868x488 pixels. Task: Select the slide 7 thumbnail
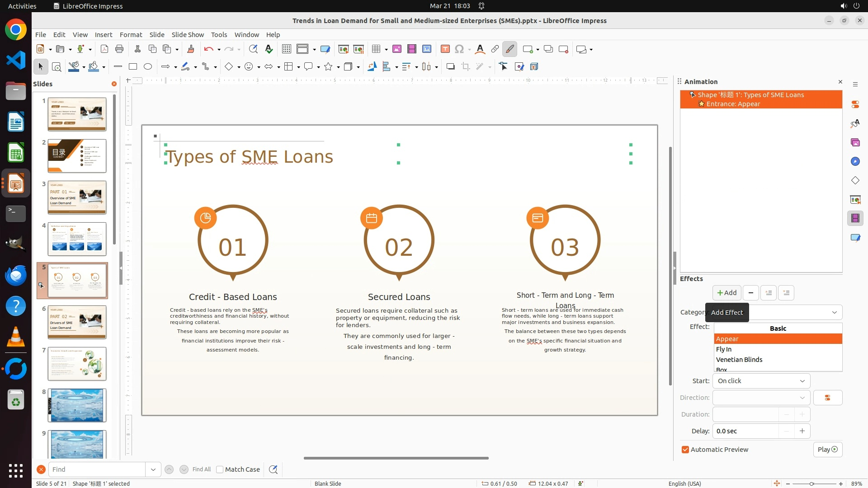[x=77, y=364]
